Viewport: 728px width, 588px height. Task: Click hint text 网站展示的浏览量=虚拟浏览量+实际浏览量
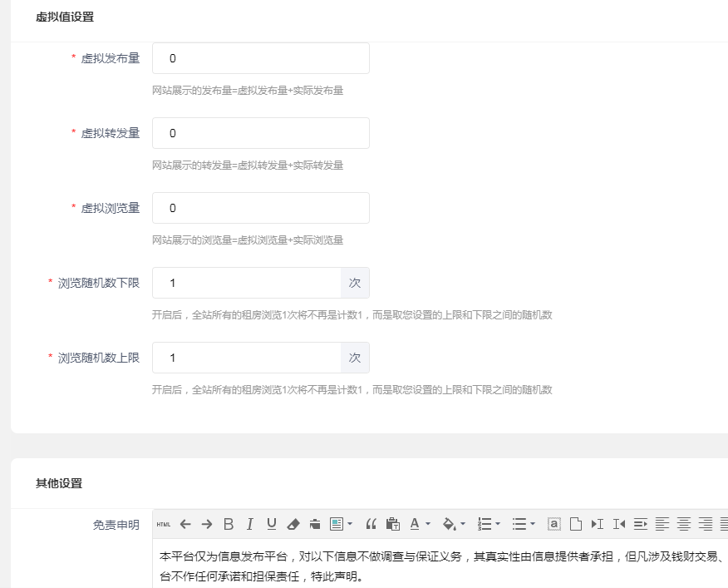tap(248, 240)
